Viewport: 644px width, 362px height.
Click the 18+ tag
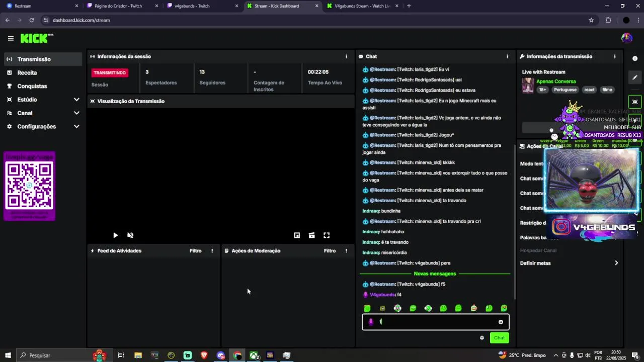[542, 90]
